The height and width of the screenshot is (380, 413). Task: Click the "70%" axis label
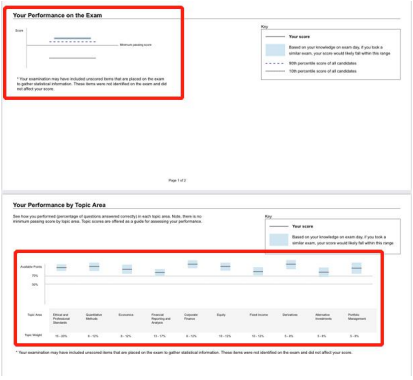coord(35,276)
